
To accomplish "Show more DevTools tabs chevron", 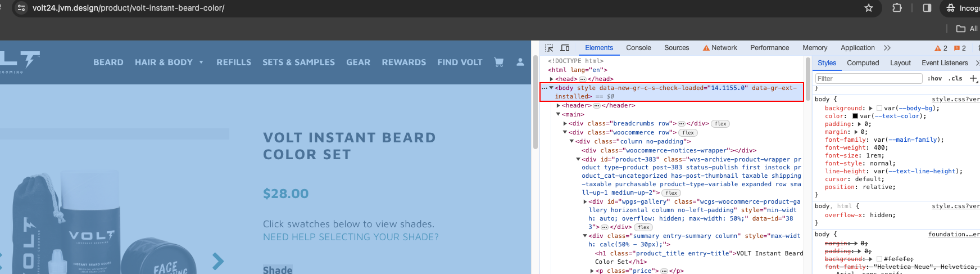I will [887, 48].
